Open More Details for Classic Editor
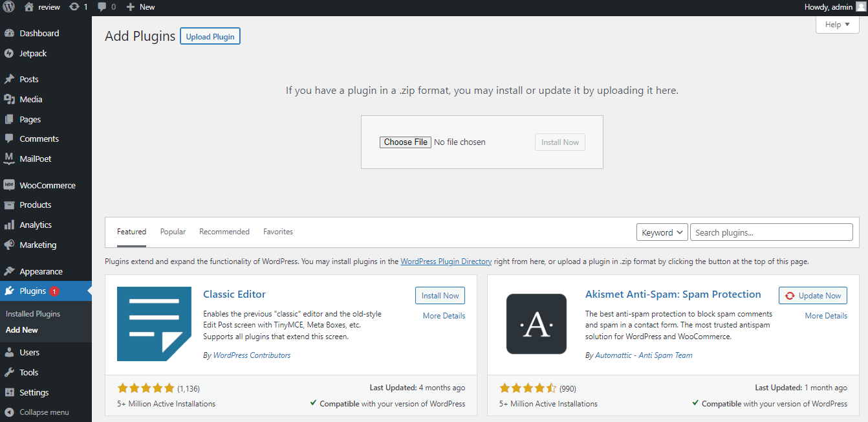Image resolution: width=868 pixels, height=422 pixels. click(444, 316)
